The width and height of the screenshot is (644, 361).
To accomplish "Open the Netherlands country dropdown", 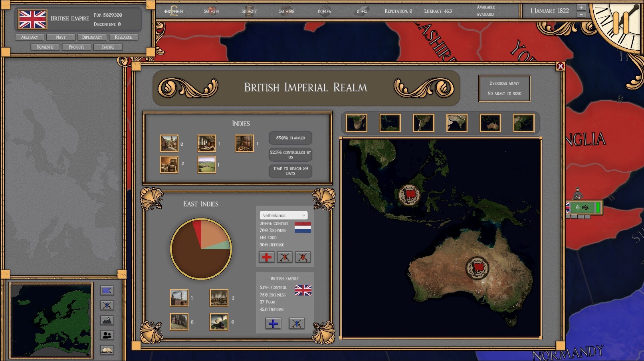I will (283, 215).
